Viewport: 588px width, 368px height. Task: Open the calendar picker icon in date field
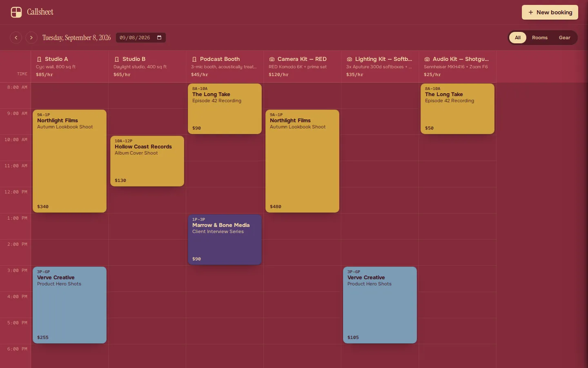click(159, 38)
